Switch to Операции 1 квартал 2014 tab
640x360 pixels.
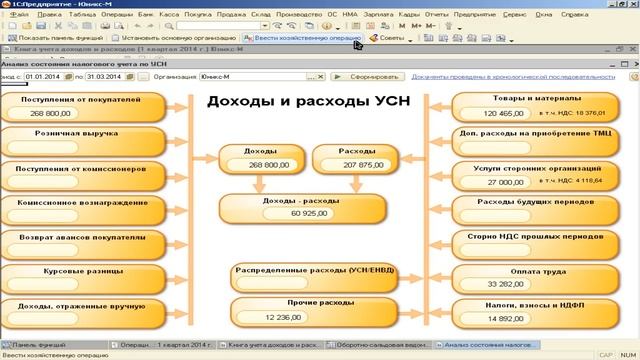(x=162, y=345)
